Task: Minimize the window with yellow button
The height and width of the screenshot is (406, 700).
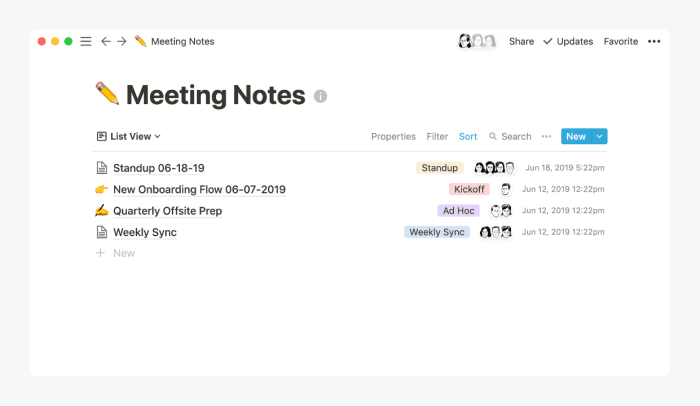Action: 55,42
